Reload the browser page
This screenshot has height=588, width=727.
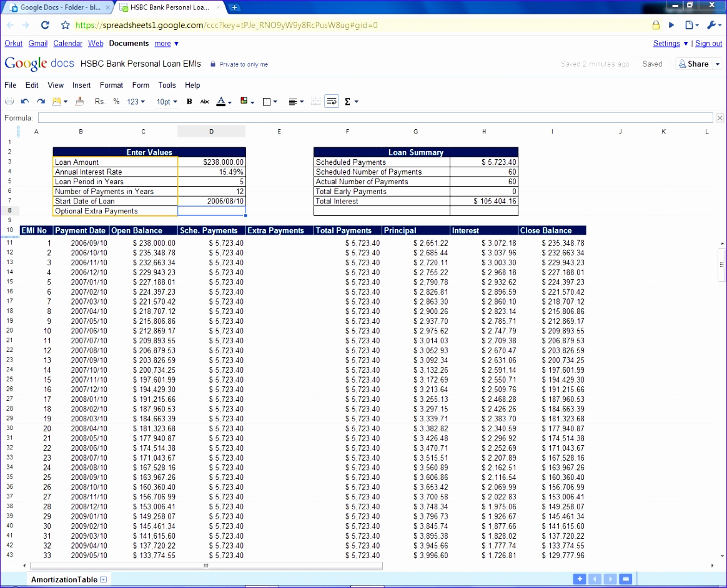coord(45,25)
